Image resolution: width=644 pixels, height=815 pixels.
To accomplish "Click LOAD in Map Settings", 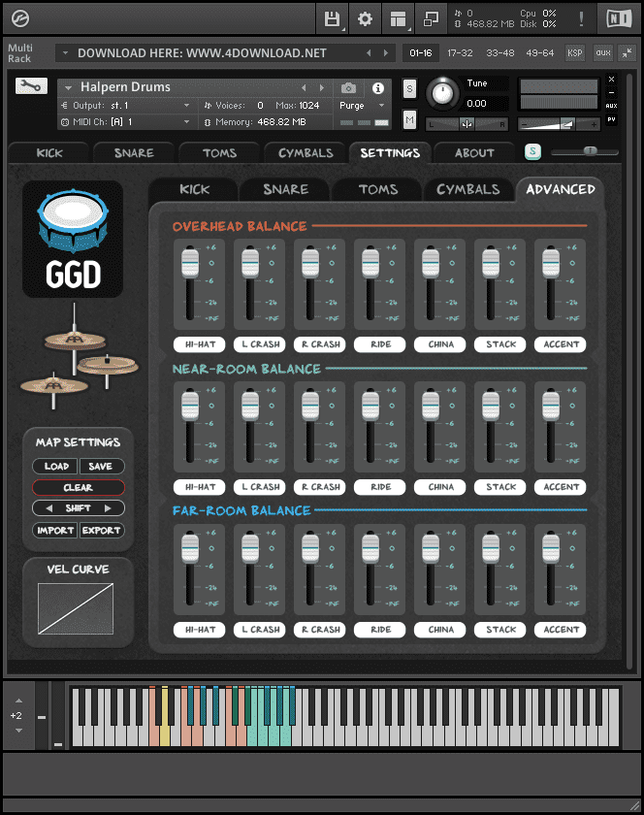I will [x=56, y=467].
